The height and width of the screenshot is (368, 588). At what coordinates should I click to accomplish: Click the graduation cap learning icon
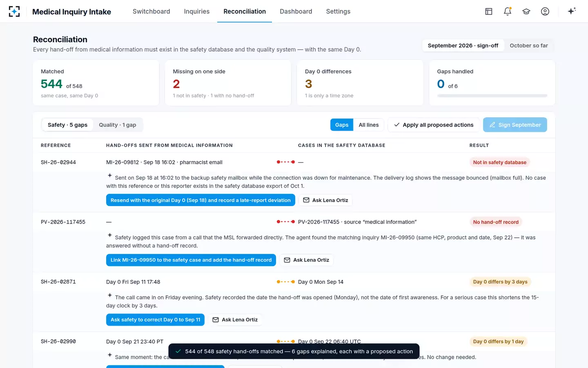coord(526,11)
